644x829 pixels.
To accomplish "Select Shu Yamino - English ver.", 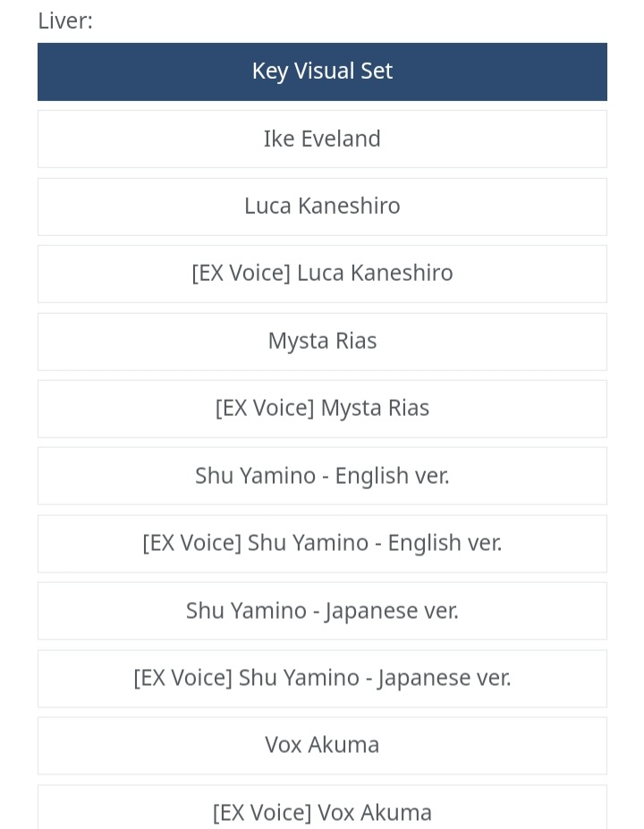I will point(322,476).
